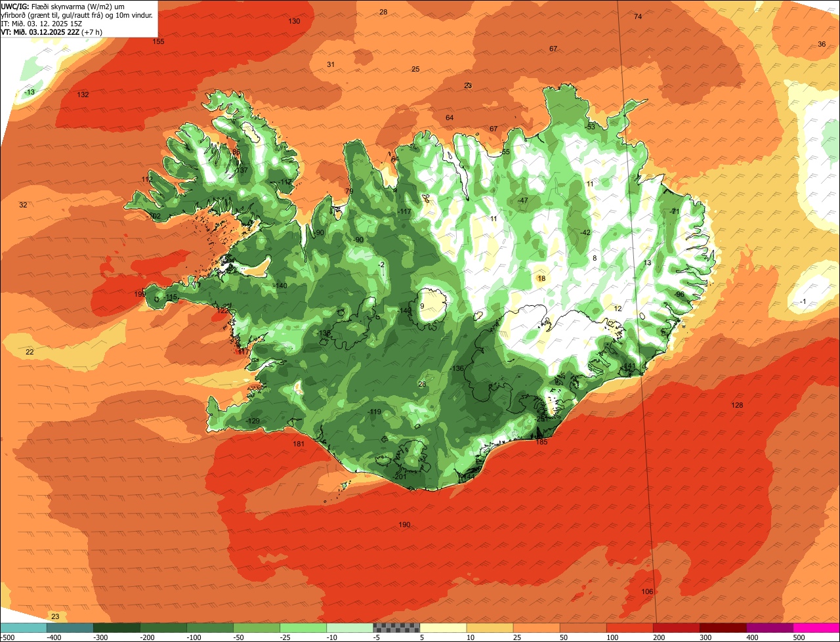Select the map value 64 off the north coast
This screenshot has height=642, width=840.
pyautogui.click(x=450, y=118)
